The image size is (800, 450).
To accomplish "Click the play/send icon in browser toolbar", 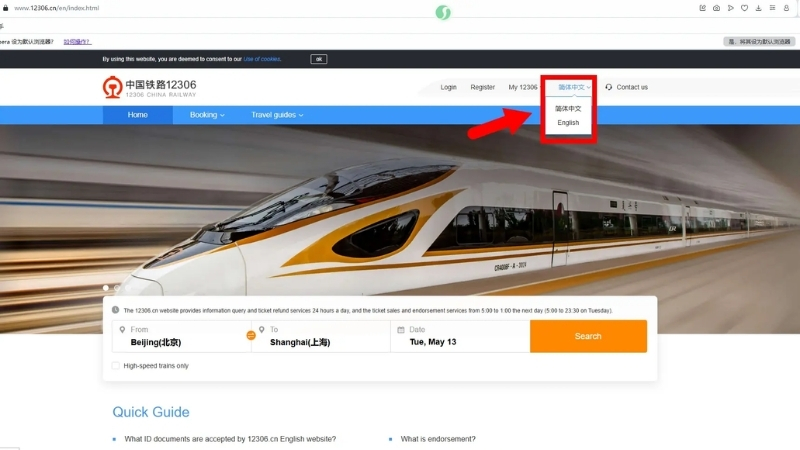I will coord(731,8).
